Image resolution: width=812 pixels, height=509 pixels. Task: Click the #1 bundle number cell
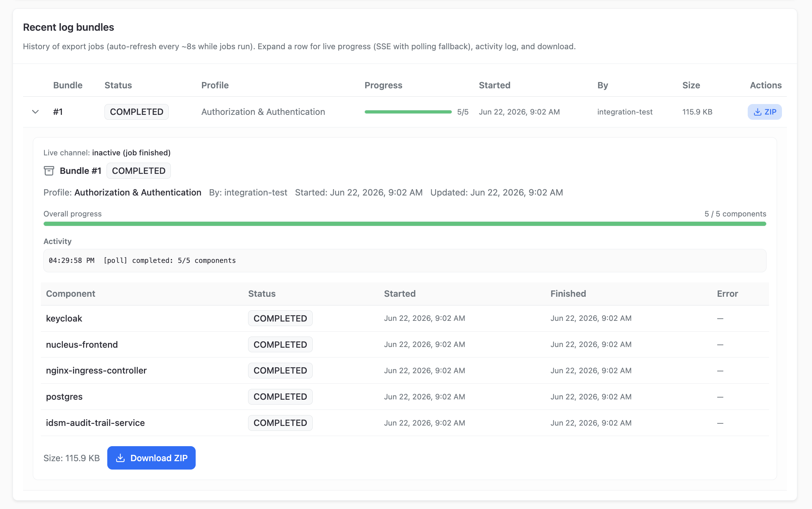[58, 112]
